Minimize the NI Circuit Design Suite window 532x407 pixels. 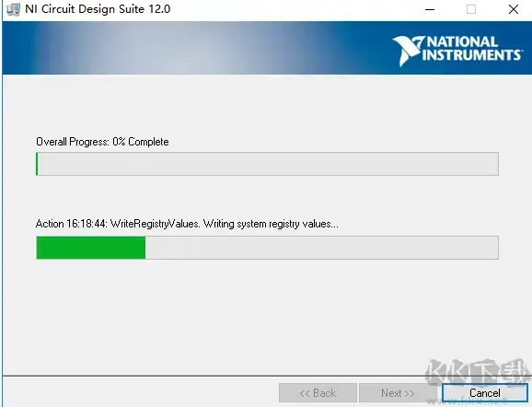(x=430, y=9)
